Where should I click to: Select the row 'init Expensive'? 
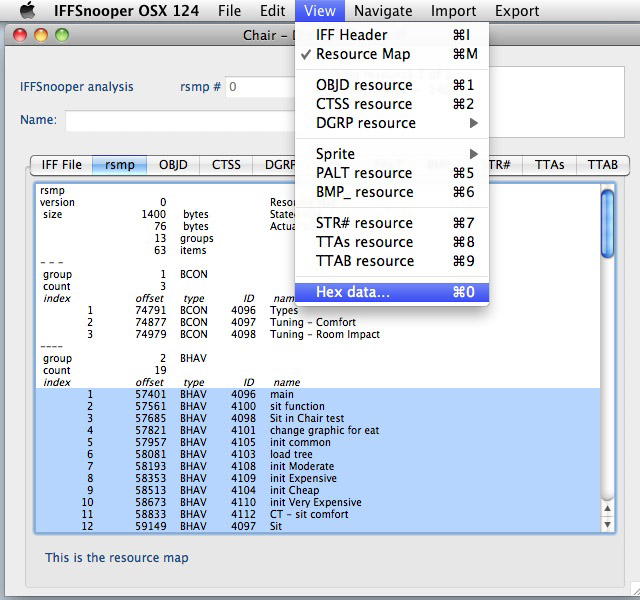tap(318, 478)
